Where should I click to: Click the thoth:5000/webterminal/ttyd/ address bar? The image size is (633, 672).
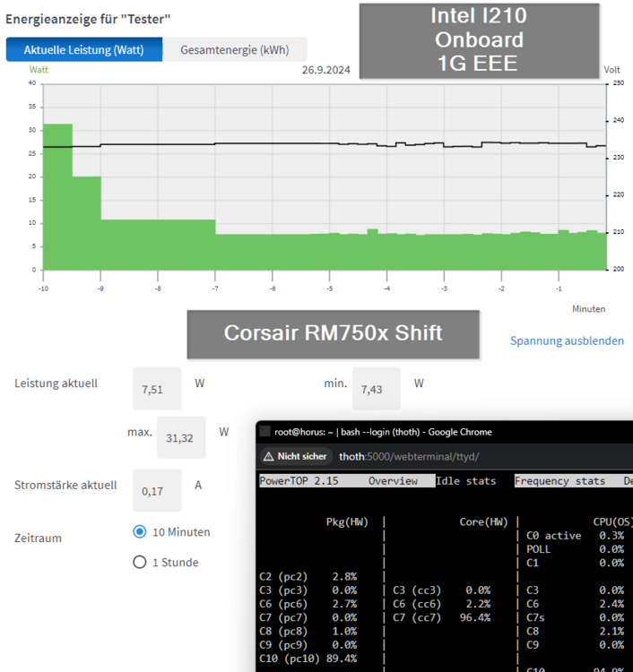click(409, 457)
